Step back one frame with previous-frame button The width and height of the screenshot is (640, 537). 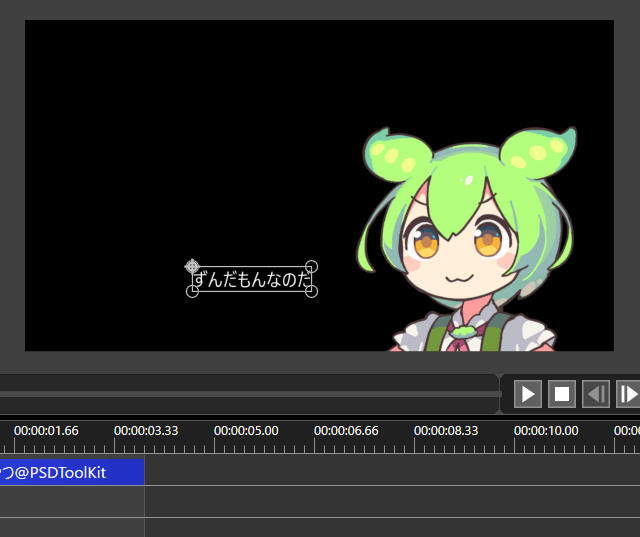point(596,394)
